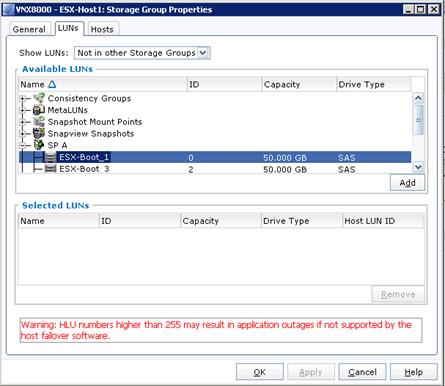445x386 pixels.
Task: Click the Snapshot Mount Points icon
Action: click(x=39, y=122)
